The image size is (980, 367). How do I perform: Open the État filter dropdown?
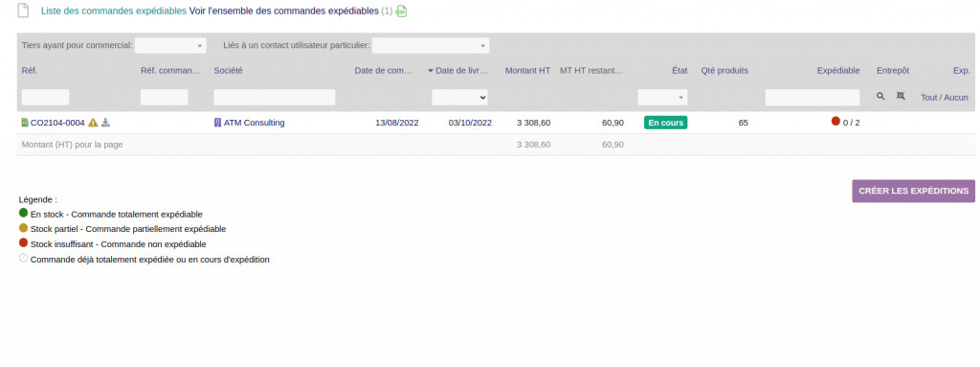coord(662,97)
